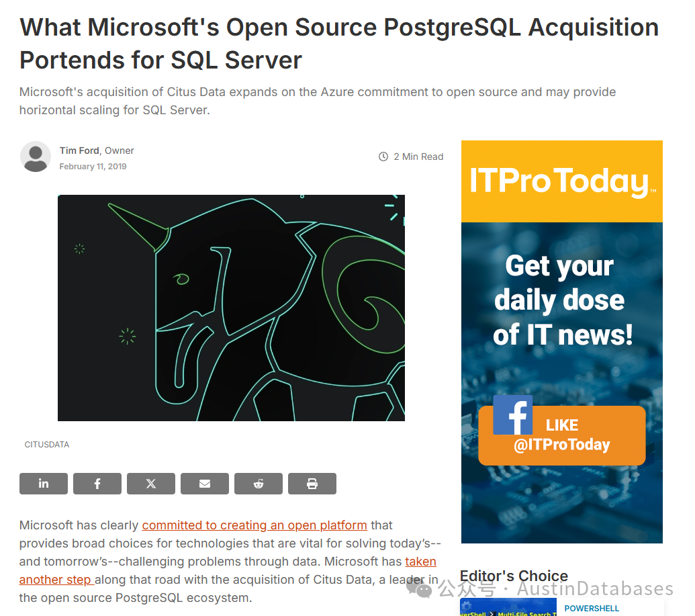Print the article using printer icon
This screenshot has width=695, height=616.
tap(312, 484)
